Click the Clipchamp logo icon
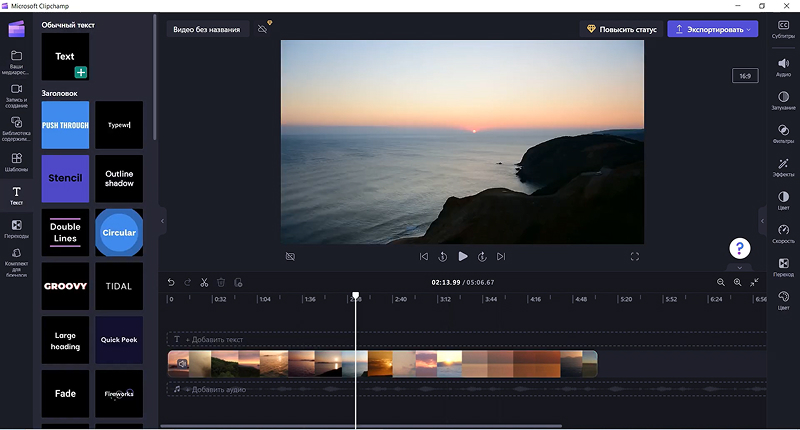Image resolution: width=800 pixels, height=430 pixels. point(16,29)
